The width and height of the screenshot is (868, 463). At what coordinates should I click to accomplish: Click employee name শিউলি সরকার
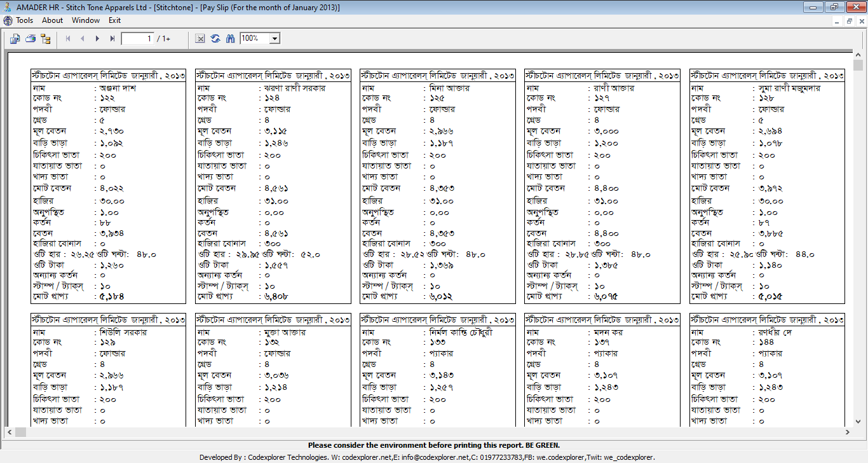(123, 333)
